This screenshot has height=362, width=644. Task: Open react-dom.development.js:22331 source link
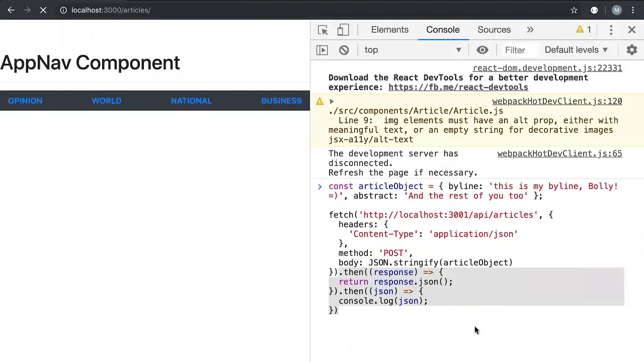(547, 68)
